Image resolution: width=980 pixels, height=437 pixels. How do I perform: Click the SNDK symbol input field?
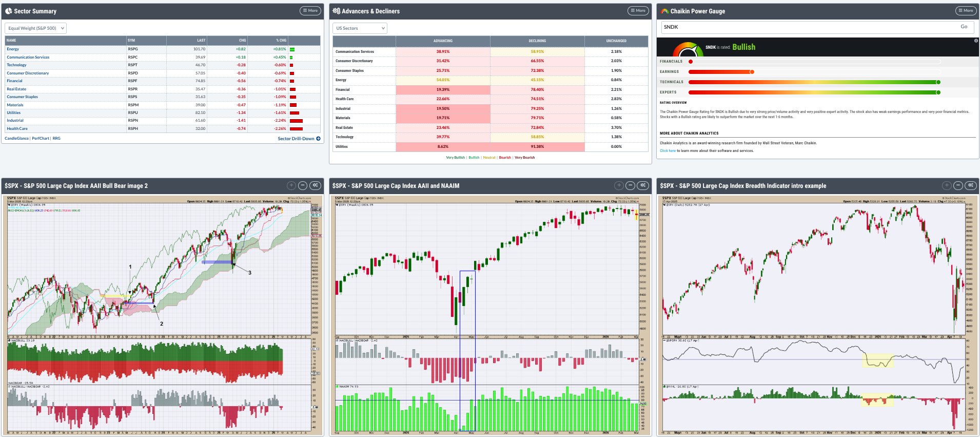pyautogui.click(x=808, y=27)
